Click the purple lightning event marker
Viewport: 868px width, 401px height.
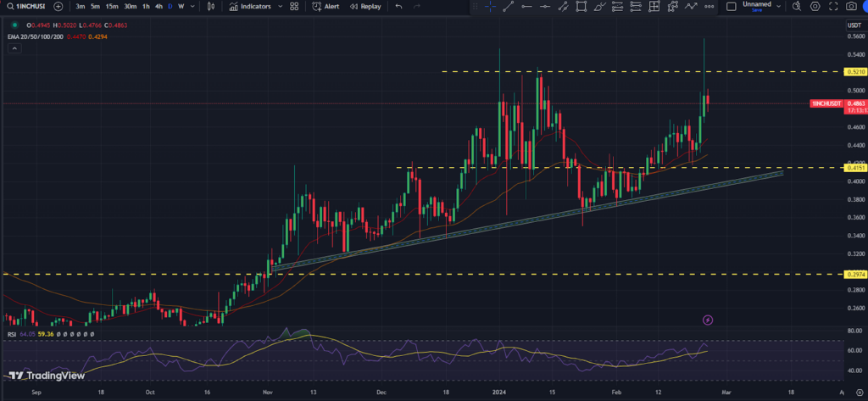708,320
